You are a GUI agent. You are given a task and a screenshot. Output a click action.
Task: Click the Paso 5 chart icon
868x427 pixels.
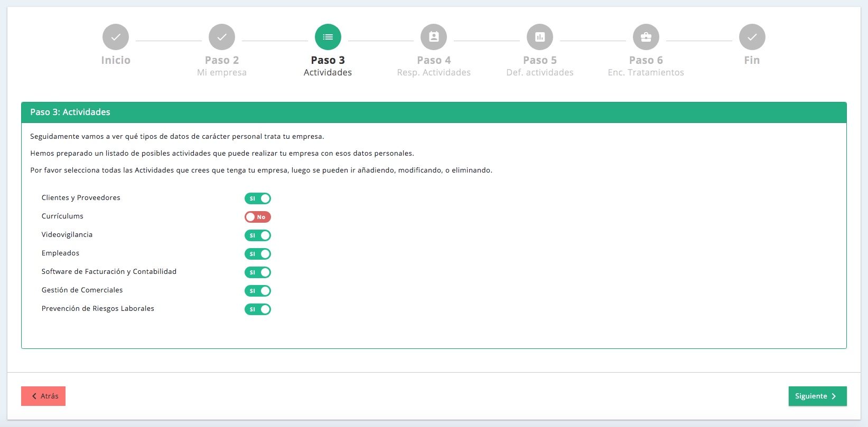click(540, 37)
